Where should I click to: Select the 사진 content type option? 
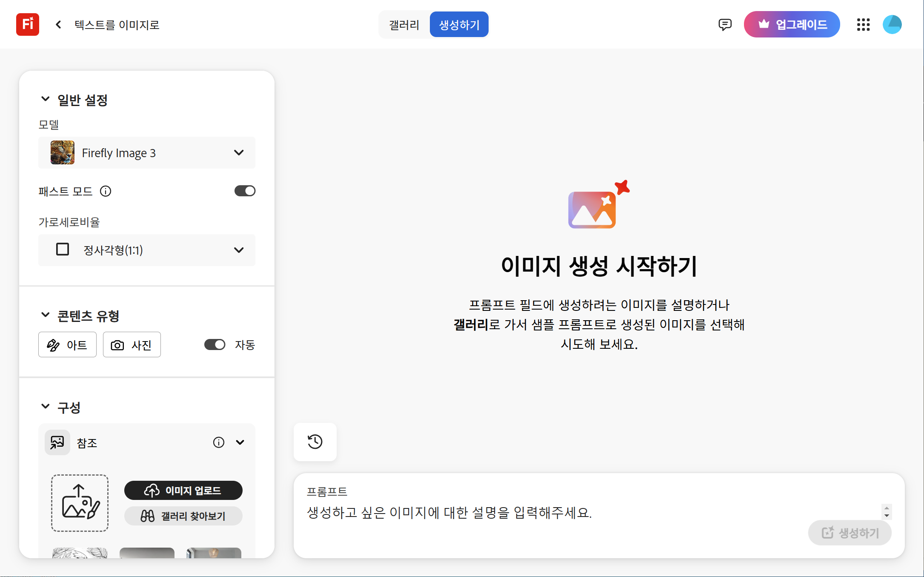tap(132, 344)
